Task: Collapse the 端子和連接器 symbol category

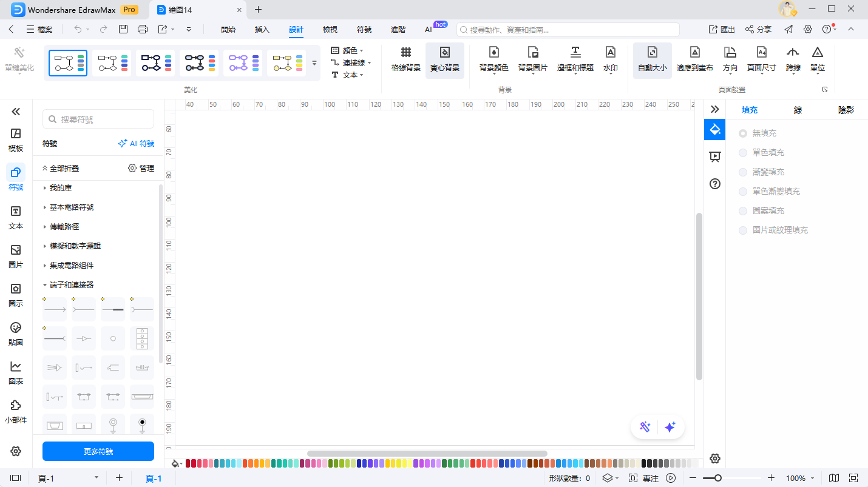Action: pos(72,285)
